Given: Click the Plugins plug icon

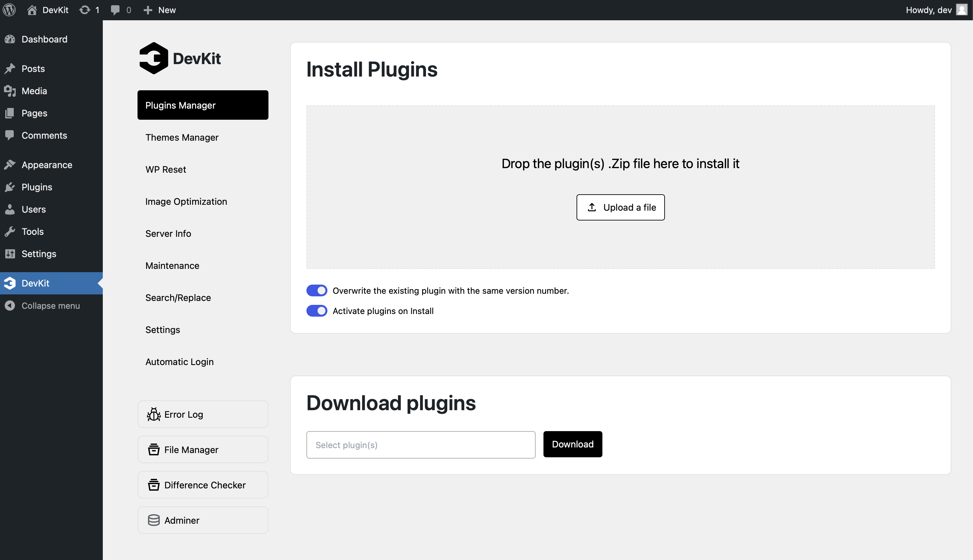Looking at the screenshot, I should pyautogui.click(x=10, y=187).
